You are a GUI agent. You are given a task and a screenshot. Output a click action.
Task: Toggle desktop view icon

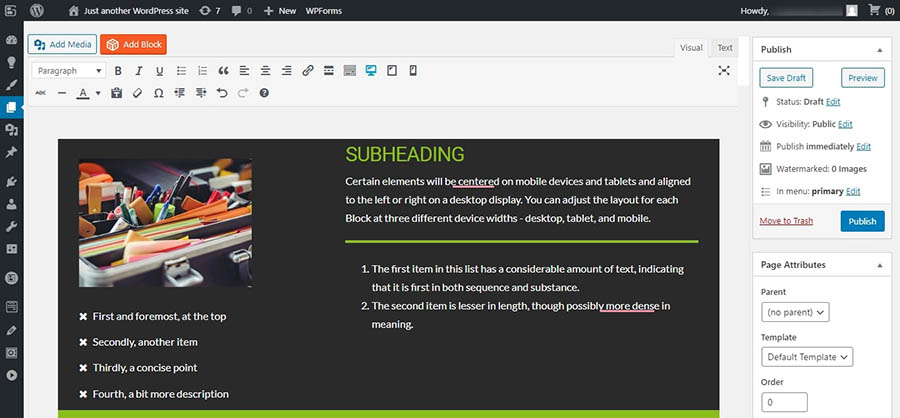pos(371,71)
